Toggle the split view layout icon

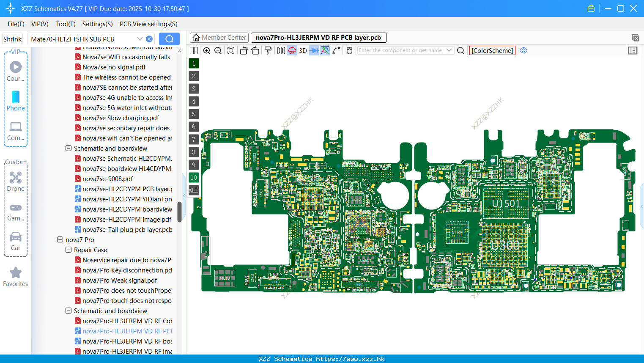(194, 50)
